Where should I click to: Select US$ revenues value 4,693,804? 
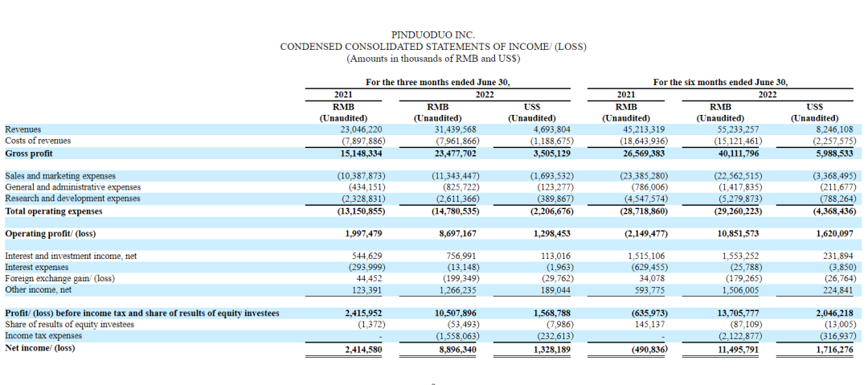(553, 129)
